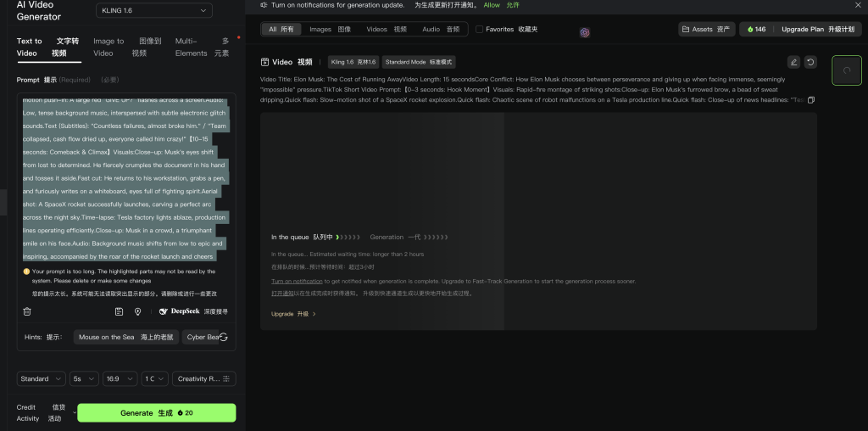The image size is (868, 431).
Task: Open Creativity Relevance slider settings
Action: (x=203, y=378)
